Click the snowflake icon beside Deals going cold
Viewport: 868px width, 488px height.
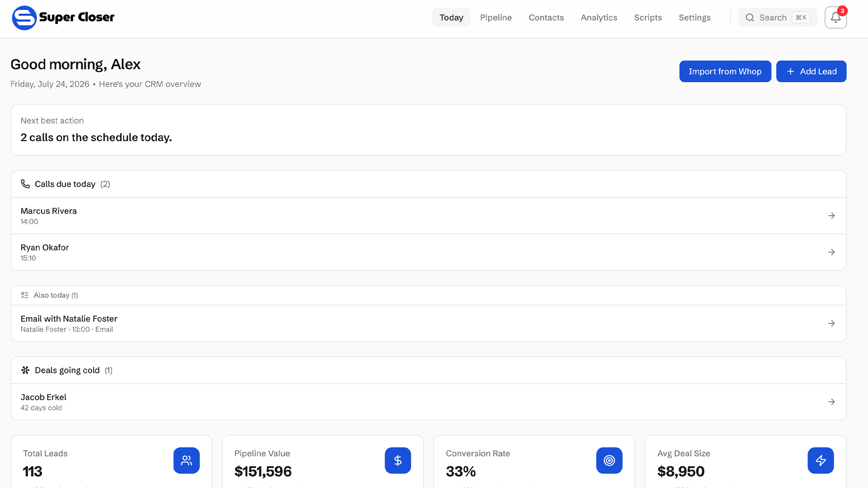[25, 370]
